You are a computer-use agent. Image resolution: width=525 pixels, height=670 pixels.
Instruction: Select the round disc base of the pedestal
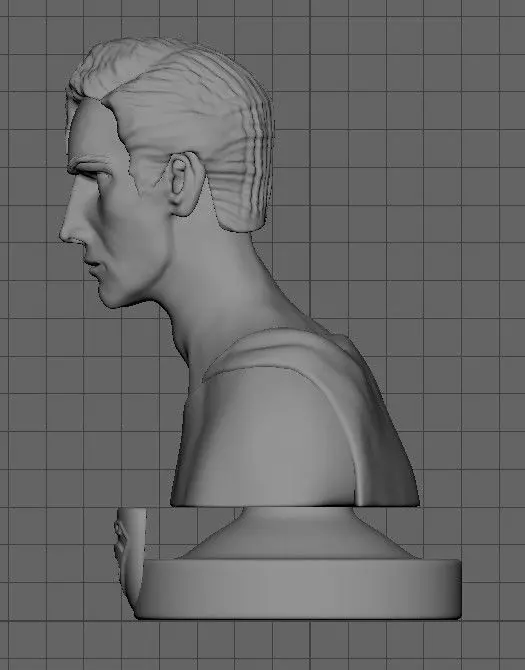[298, 589]
